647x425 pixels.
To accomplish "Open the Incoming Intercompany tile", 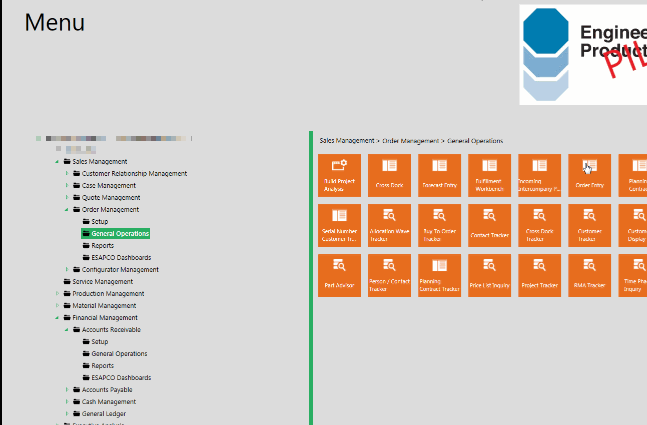I will 539,175.
